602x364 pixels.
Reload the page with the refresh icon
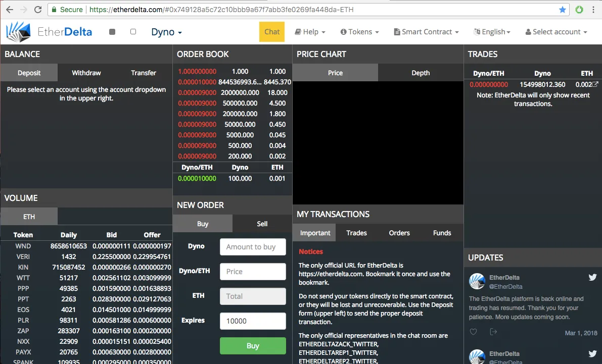[x=37, y=10]
